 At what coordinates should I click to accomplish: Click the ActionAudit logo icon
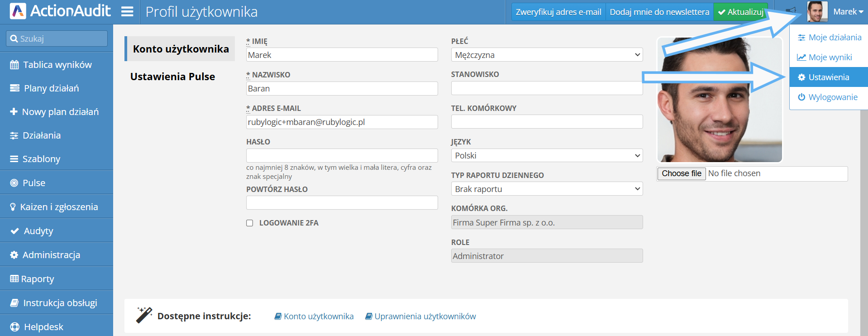(18, 11)
